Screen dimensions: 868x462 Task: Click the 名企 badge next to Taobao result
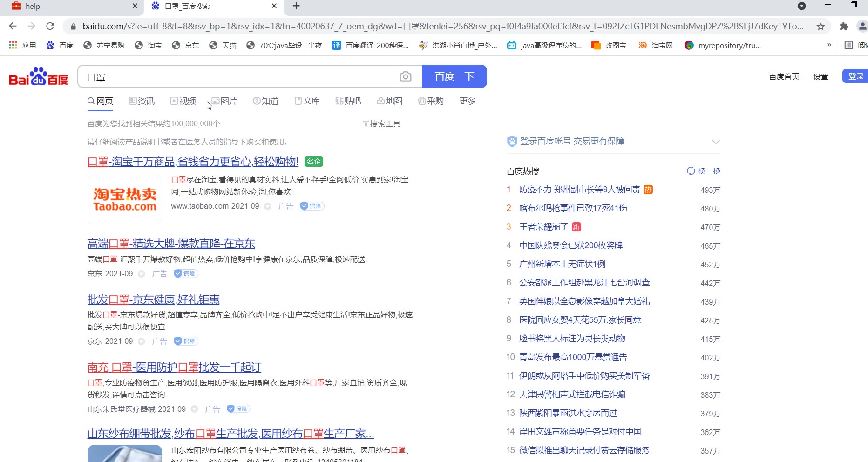click(x=314, y=162)
